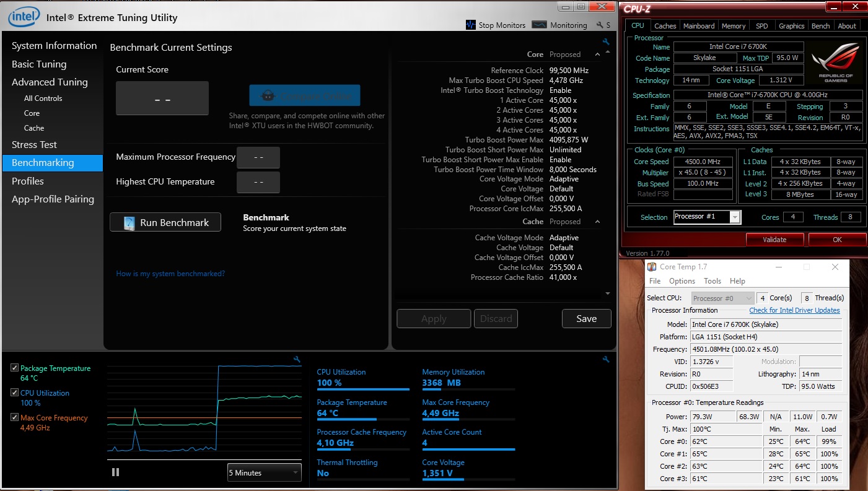Switch to the Memory tab in CPU-Z

734,26
